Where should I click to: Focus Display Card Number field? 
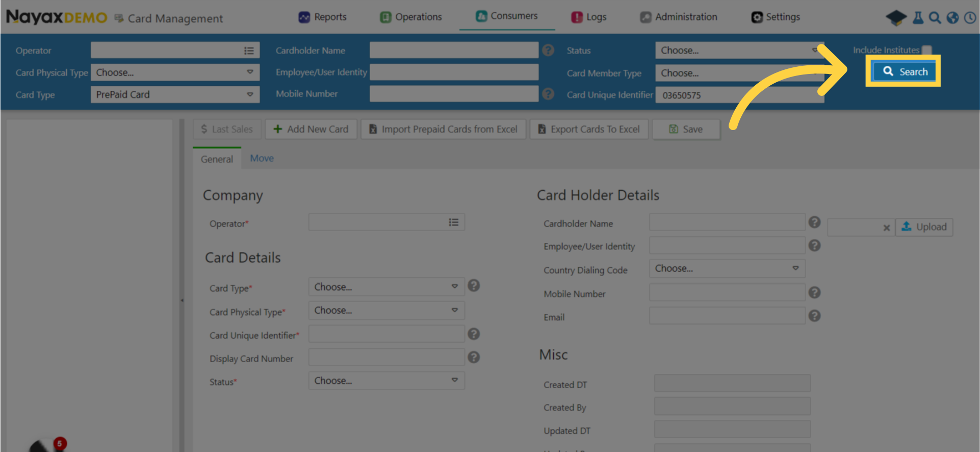point(386,357)
